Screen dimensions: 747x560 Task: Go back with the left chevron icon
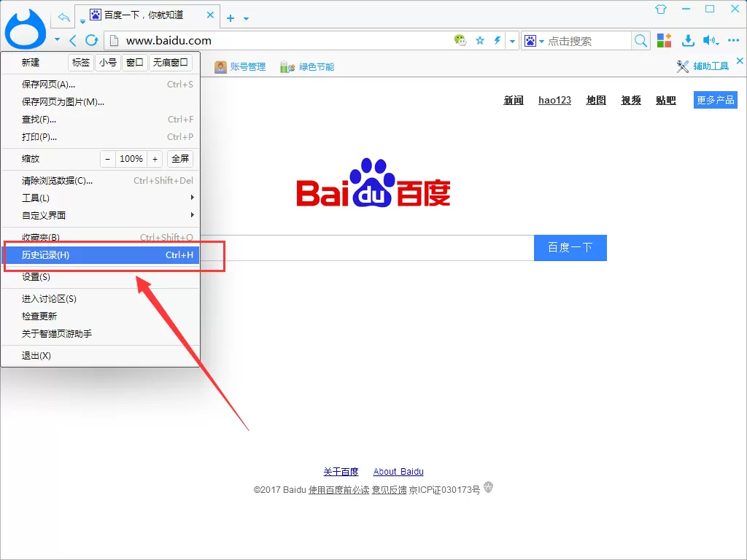pos(72,41)
